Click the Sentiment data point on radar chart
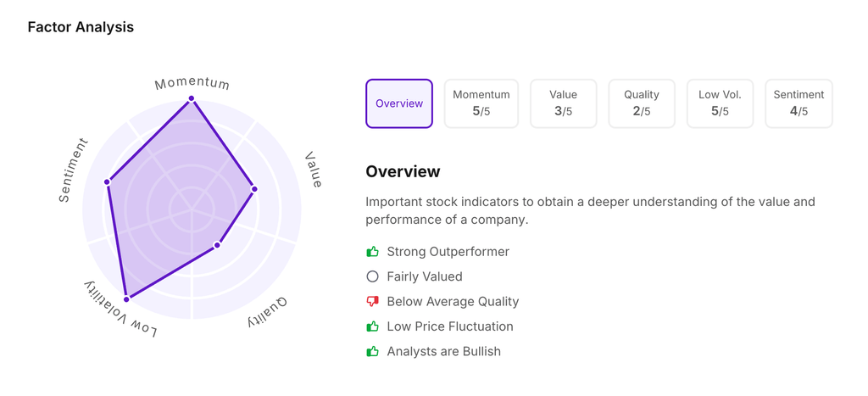Viewport: 868px width, 396px height. (x=107, y=181)
